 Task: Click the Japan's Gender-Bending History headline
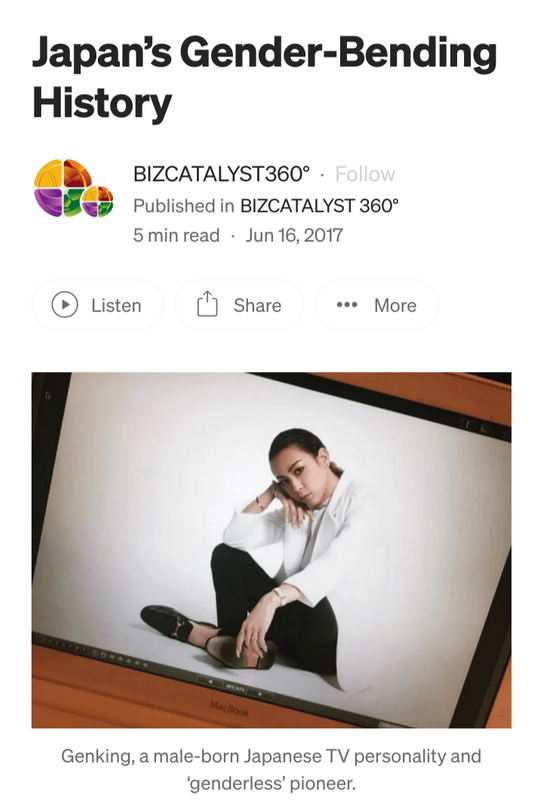pyautogui.click(x=264, y=78)
